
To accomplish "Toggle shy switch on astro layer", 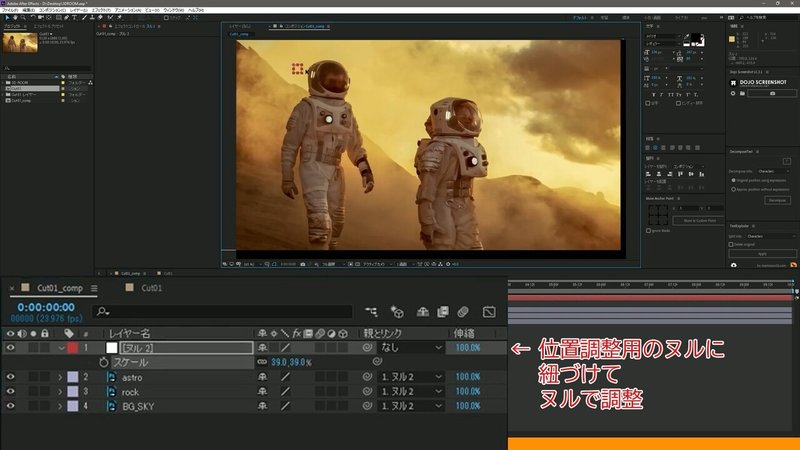I will [x=262, y=377].
